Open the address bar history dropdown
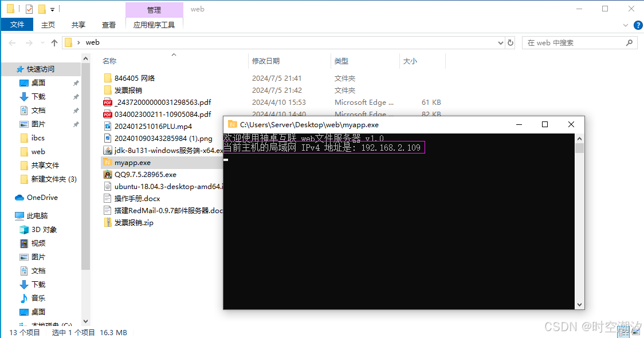Image resolution: width=644 pixels, height=338 pixels. click(500, 43)
